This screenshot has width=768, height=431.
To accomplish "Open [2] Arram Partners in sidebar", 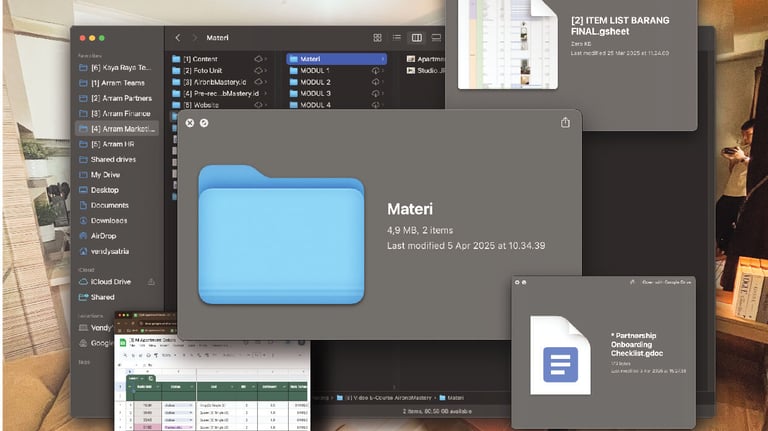I will tap(117, 98).
